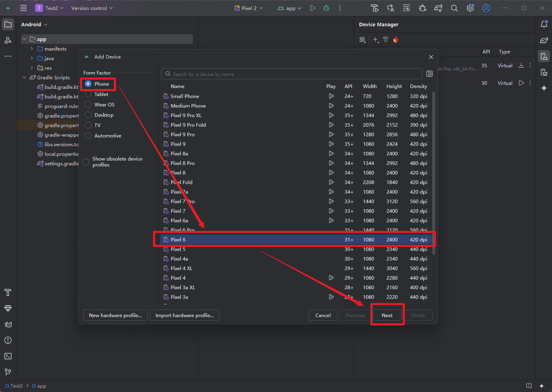Open the IDE settings gear icon
This screenshot has height=392, width=552.
(470, 8)
